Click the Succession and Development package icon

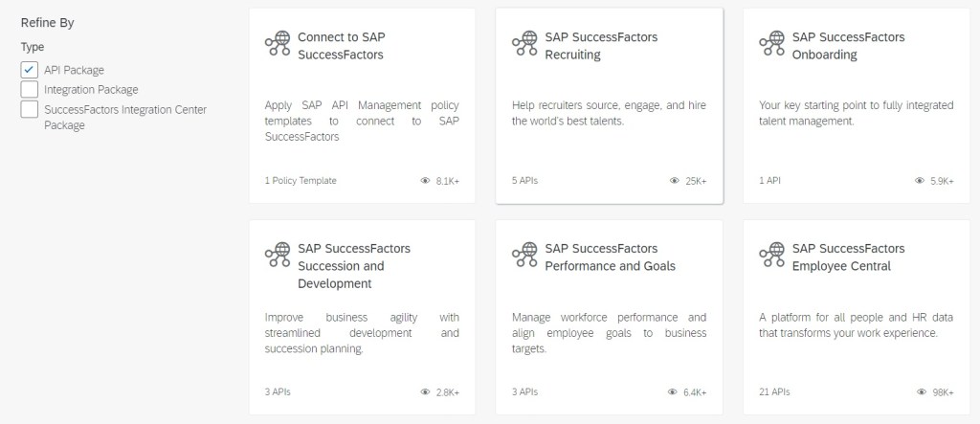pos(278,256)
